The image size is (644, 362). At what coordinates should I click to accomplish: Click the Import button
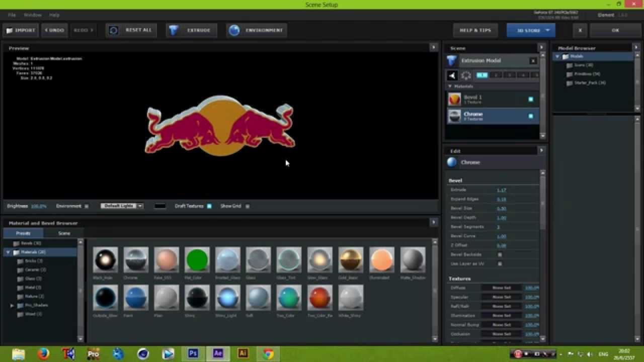[21, 30]
